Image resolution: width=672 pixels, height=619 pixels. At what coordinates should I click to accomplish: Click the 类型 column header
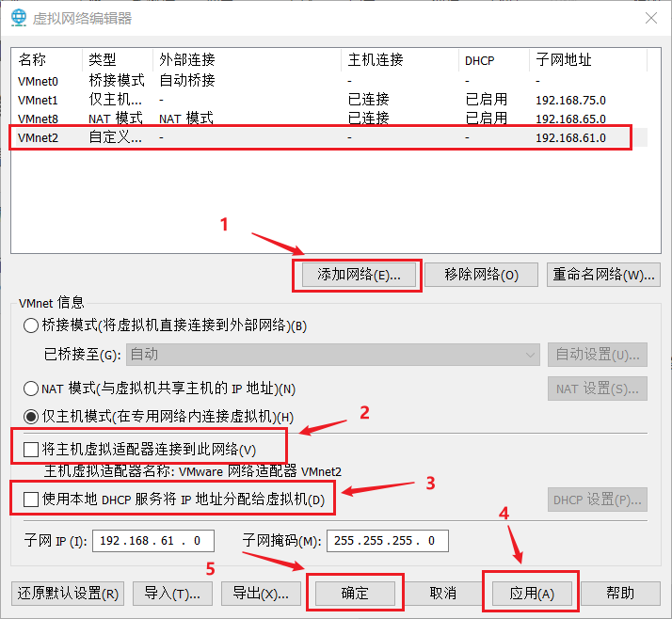tap(118, 60)
